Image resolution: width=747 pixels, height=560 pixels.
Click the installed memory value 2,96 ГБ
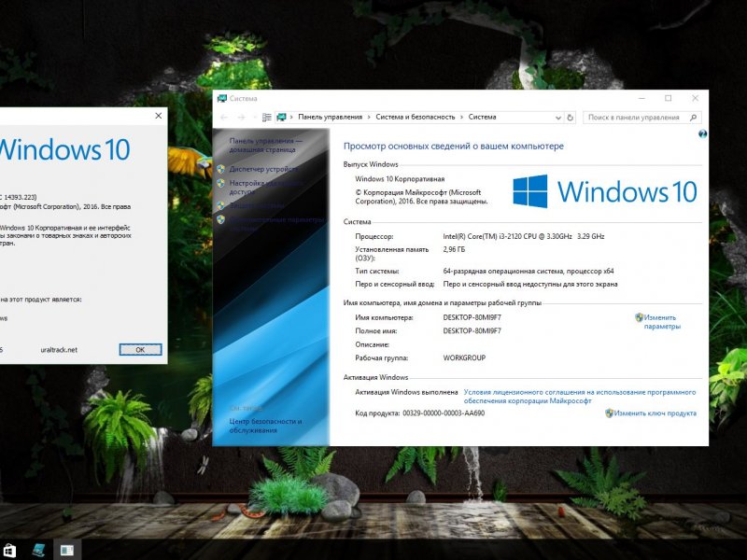coord(454,249)
